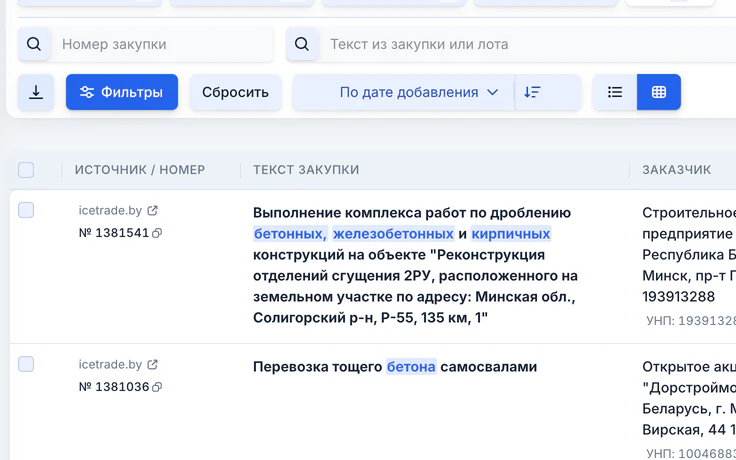Image resolution: width=736 pixels, height=460 pixels.
Task: Click the ТЕКСТ ЗАКУПКИ column header
Action: tap(306, 169)
